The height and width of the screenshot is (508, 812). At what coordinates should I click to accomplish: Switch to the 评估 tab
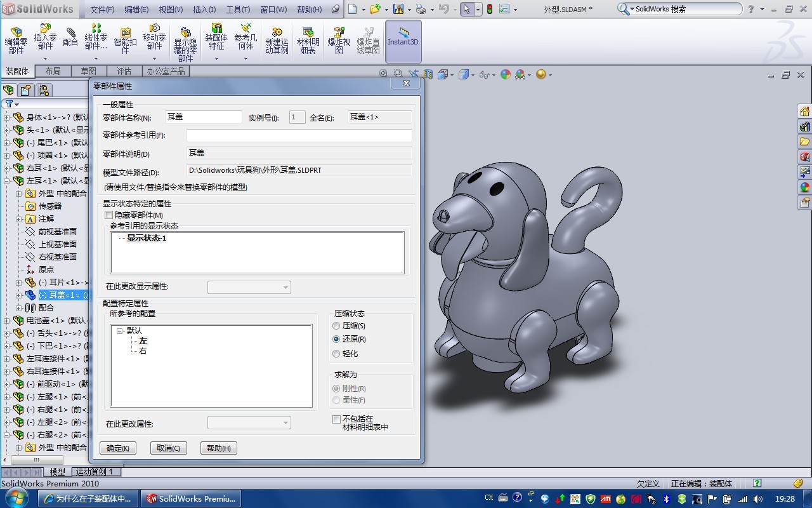(124, 71)
